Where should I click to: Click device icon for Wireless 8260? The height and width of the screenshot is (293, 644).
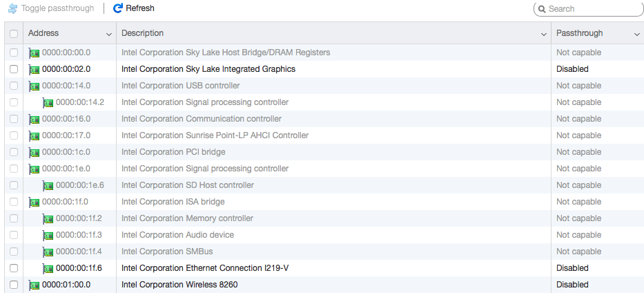pos(35,285)
